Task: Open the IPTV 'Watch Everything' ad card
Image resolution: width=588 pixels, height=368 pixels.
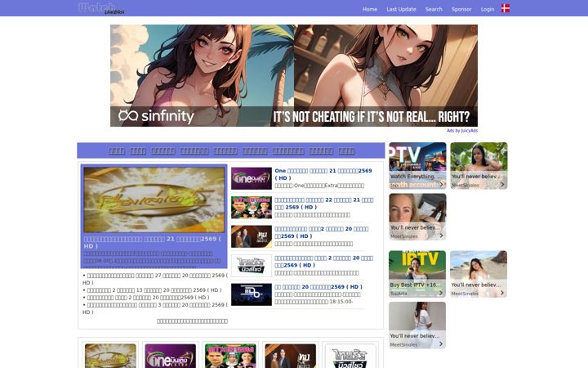Action: pyautogui.click(x=417, y=165)
